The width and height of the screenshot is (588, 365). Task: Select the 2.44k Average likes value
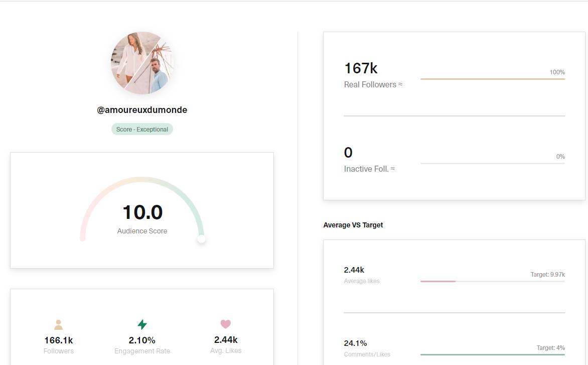pos(353,270)
